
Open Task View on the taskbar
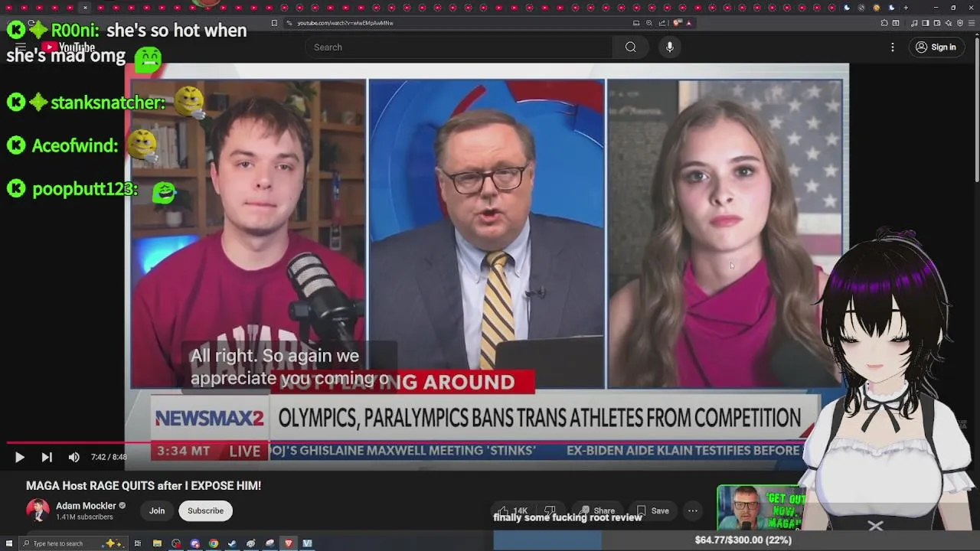point(138,543)
